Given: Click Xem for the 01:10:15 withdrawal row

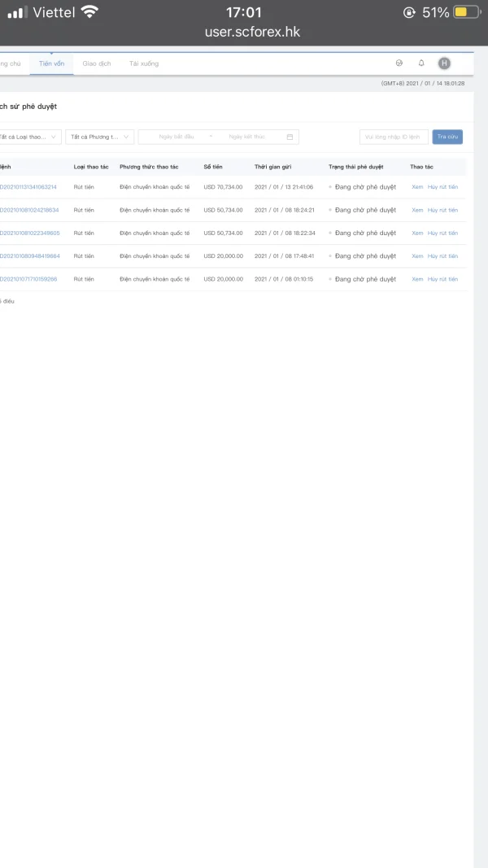Looking at the screenshot, I should pyautogui.click(x=417, y=280).
